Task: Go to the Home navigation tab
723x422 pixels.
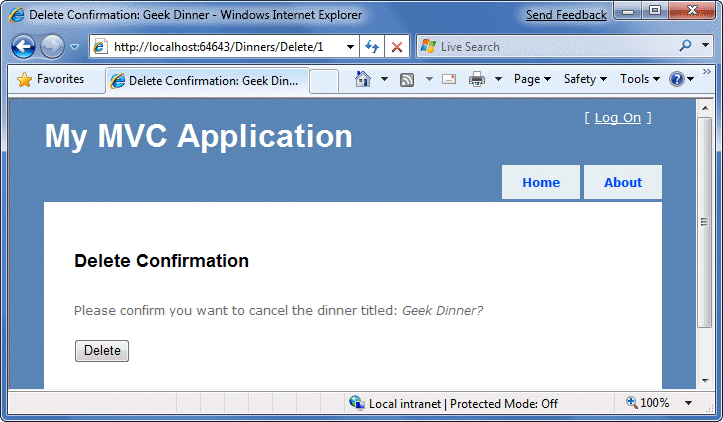Action: pyautogui.click(x=541, y=183)
